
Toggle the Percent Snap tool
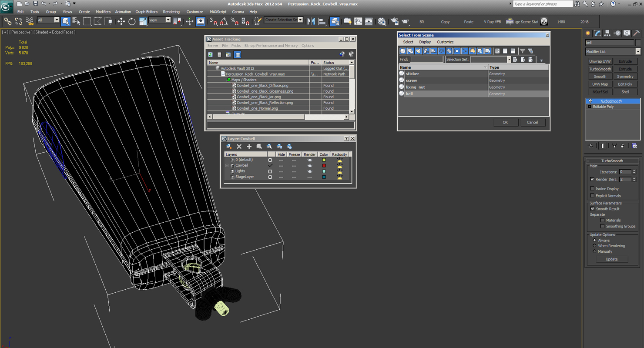tap(235, 21)
